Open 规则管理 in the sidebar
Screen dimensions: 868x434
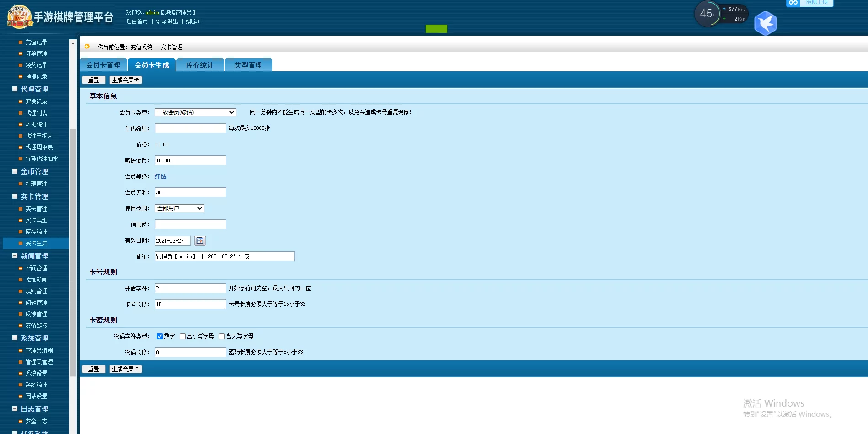pyautogui.click(x=36, y=291)
